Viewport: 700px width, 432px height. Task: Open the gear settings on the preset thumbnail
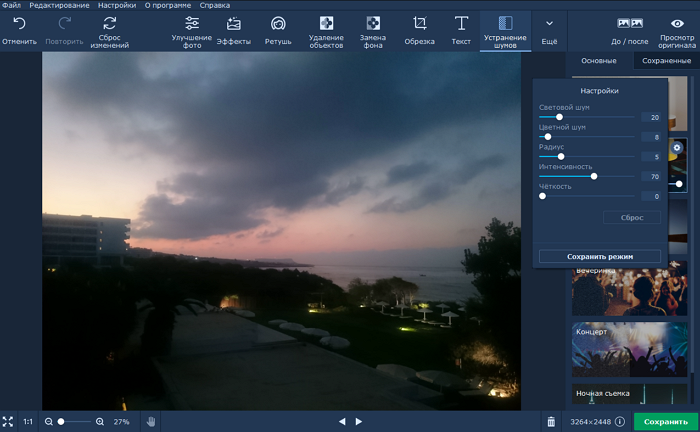coord(677,148)
